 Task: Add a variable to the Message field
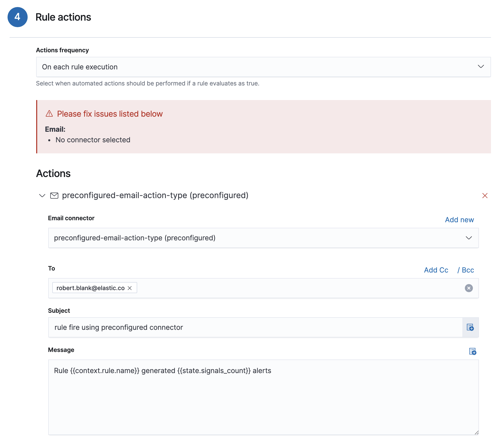pyautogui.click(x=473, y=351)
